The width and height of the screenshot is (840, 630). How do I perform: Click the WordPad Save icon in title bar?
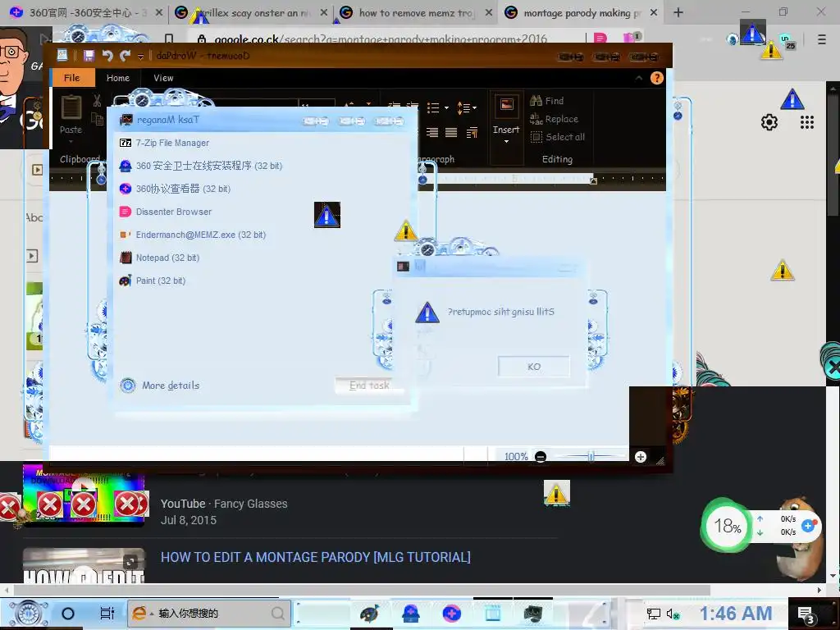point(89,56)
